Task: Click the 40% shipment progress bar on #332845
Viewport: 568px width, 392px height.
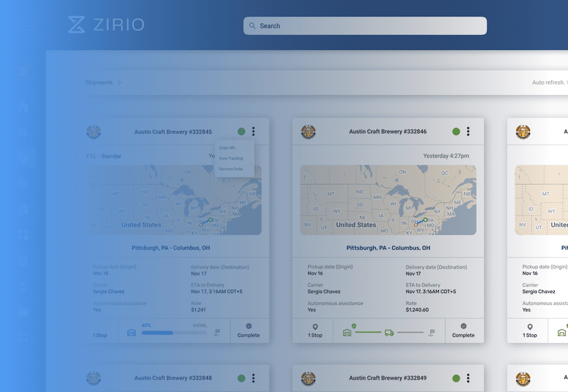Action: [x=174, y=333]
